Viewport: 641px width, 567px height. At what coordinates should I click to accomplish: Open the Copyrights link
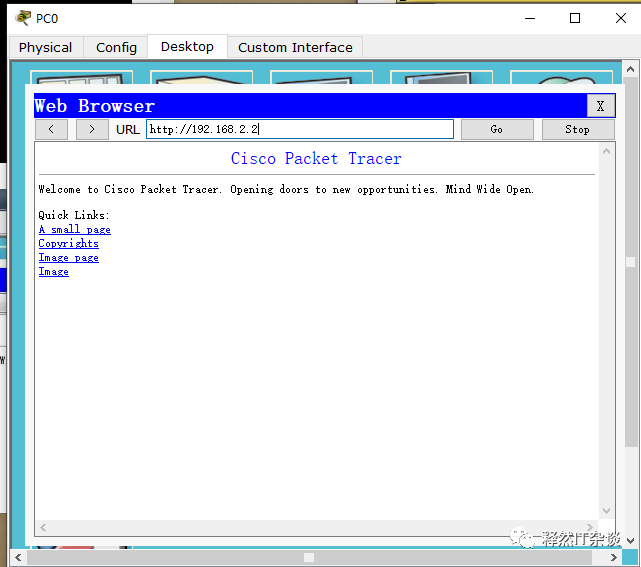(68, 244)
